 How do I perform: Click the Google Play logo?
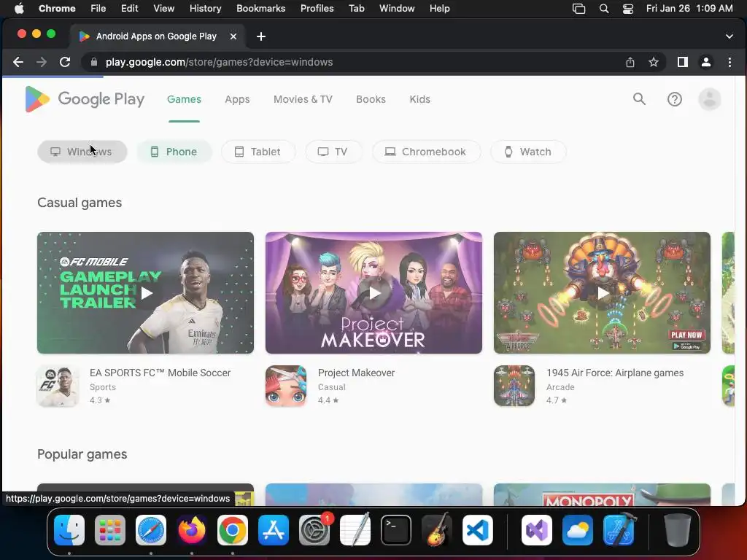pos(85,99)
